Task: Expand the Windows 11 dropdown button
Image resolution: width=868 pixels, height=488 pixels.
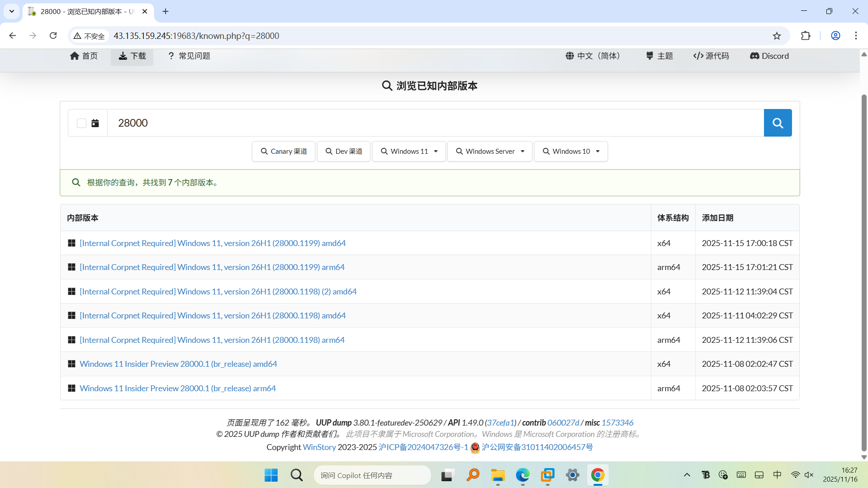Action: tap(409, 151)
